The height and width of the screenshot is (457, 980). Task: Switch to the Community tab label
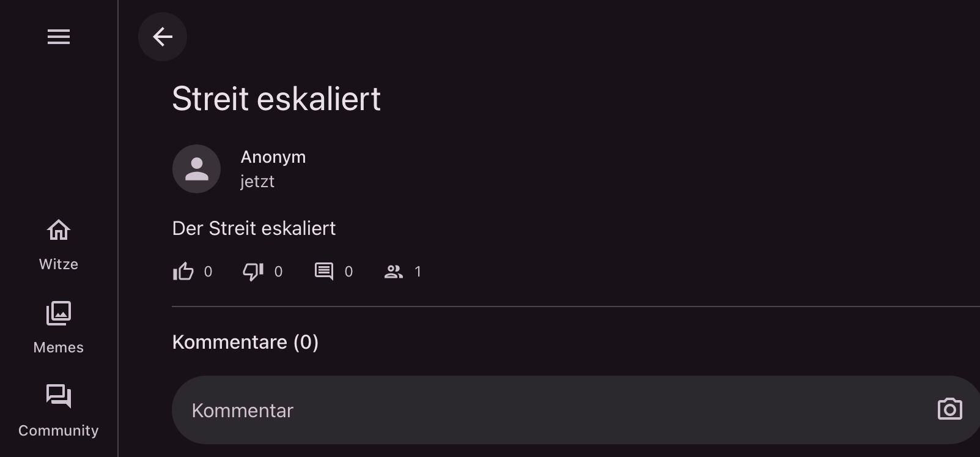click(59, 431)
